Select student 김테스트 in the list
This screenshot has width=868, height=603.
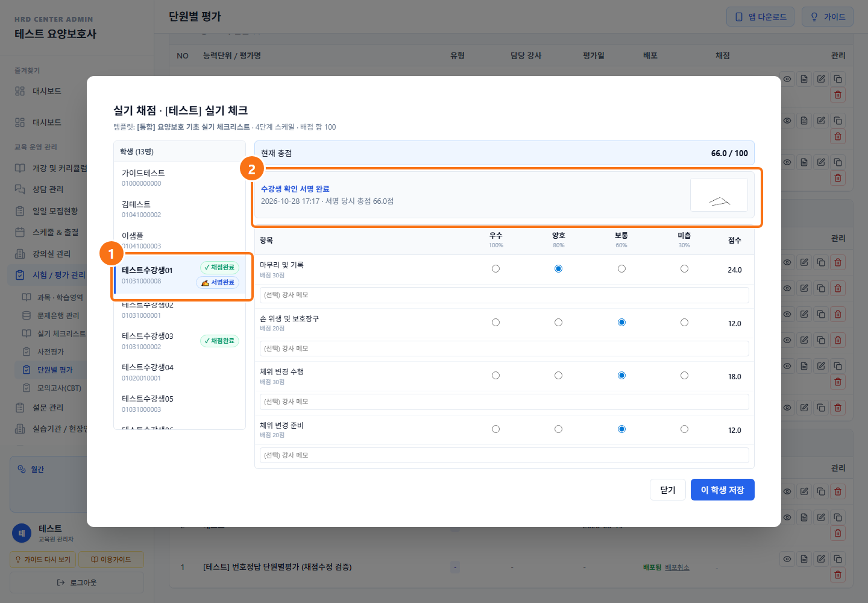click(180, 209)
